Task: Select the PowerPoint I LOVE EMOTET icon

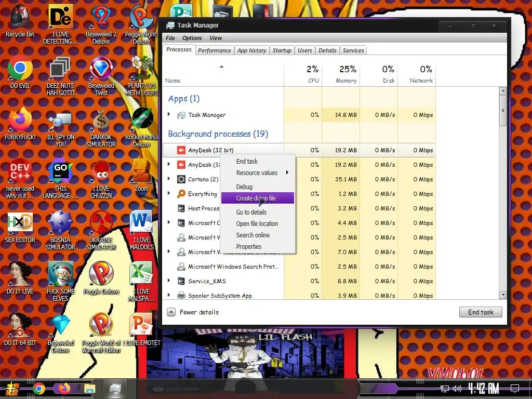Action: point(141,329)
